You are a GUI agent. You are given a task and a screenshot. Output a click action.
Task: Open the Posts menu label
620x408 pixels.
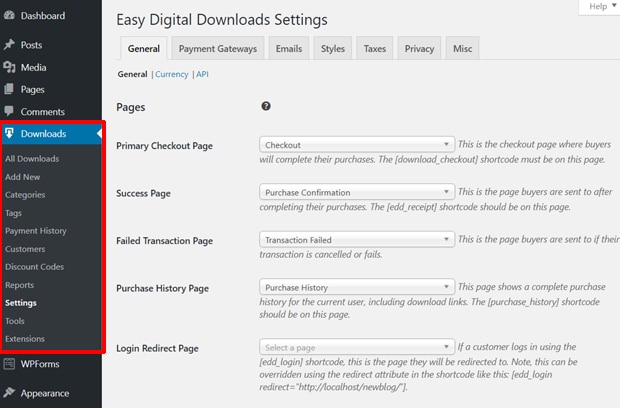[31, 45]
